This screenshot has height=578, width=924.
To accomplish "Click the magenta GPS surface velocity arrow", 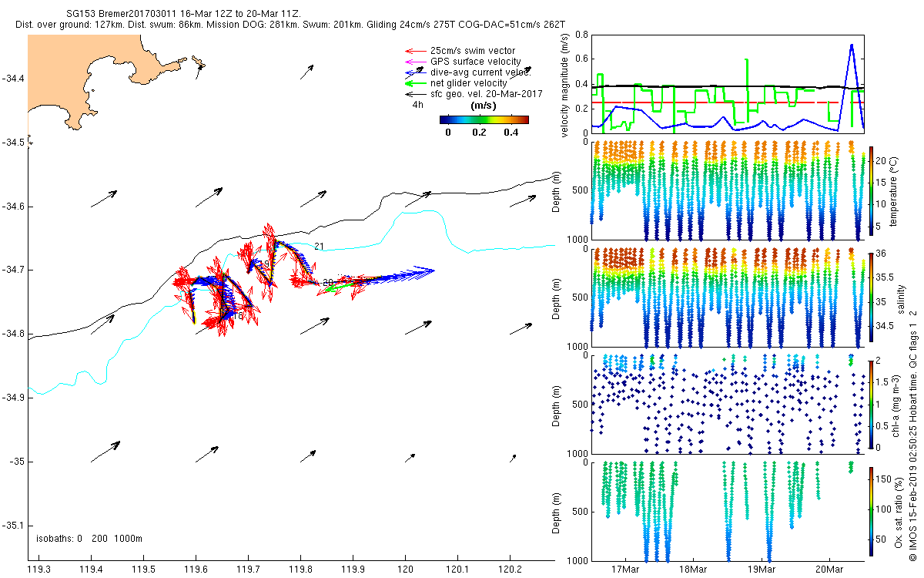I will [415, 62].
